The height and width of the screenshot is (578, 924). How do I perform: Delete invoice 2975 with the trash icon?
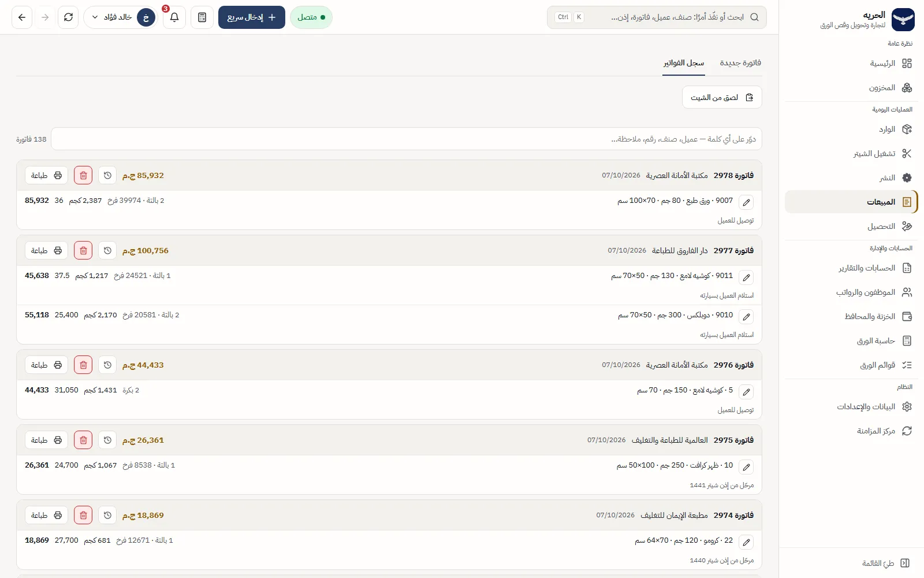click(83, 440)
